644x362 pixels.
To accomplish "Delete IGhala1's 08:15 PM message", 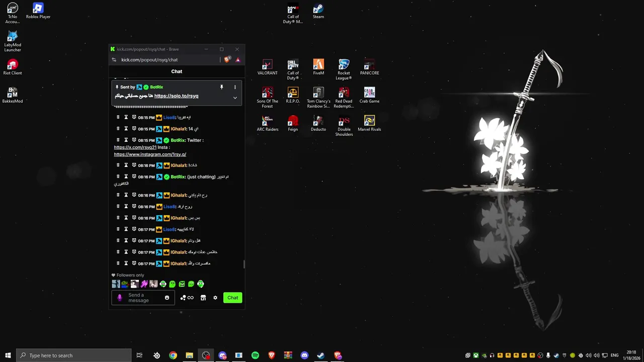I will pyautogui.click(x=118, y=129).
